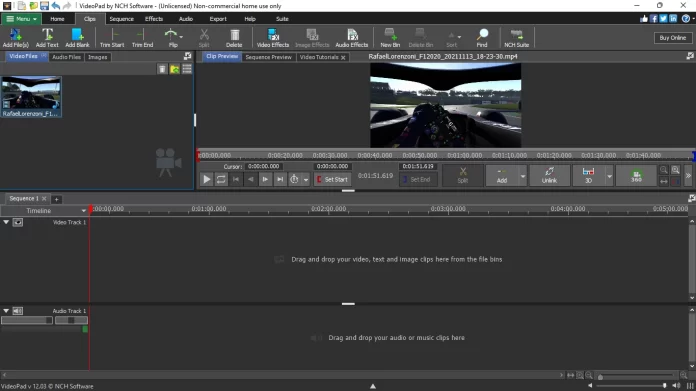696x391 pixels.
Task: Open Audio Effects from the toolbar
Action: (352, 38)
